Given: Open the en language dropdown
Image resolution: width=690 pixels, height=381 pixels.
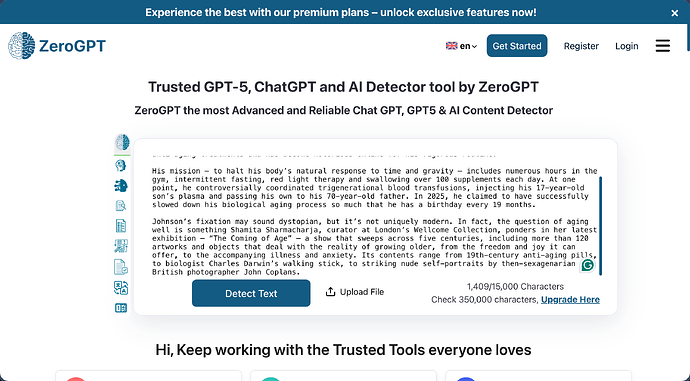Looking at the screenshot, I should pyautogui.click(x=461, y=46).
